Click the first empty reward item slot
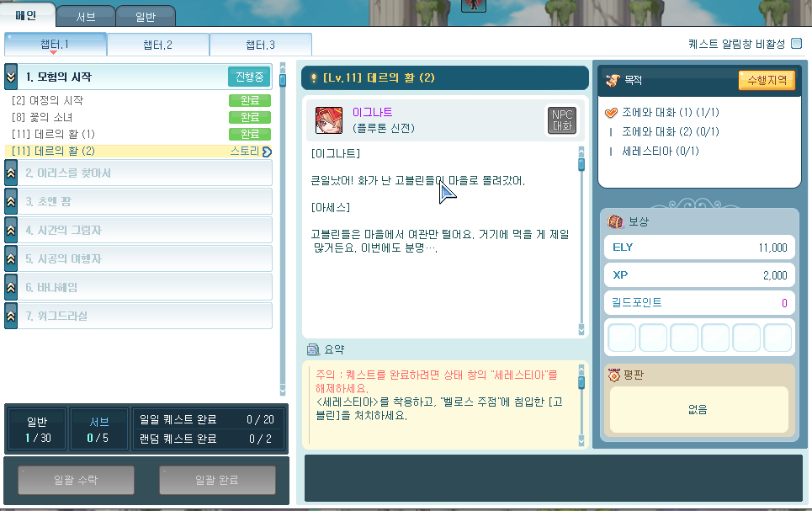The height and width of the screenshot is (511, 812). click(x=621, y=338)
